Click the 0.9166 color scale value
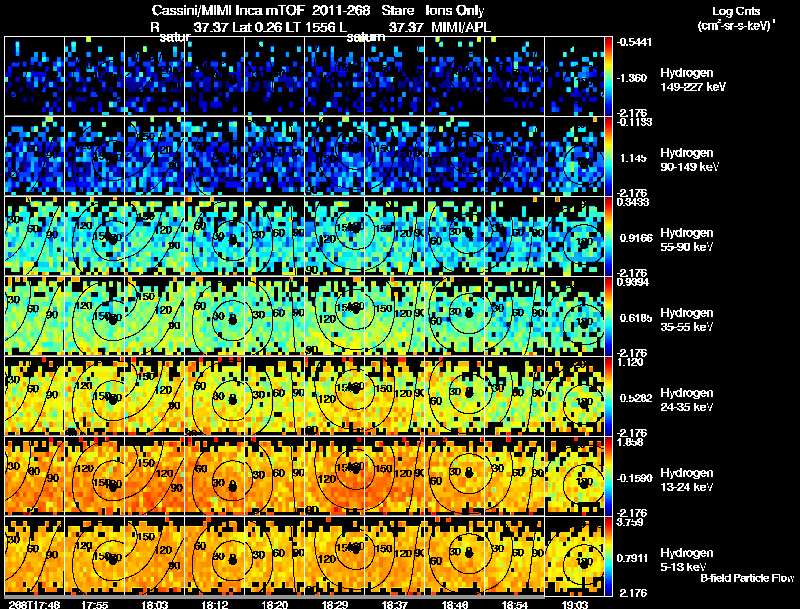The width and height of the screenshot is (800, 609). coord(636,238)
